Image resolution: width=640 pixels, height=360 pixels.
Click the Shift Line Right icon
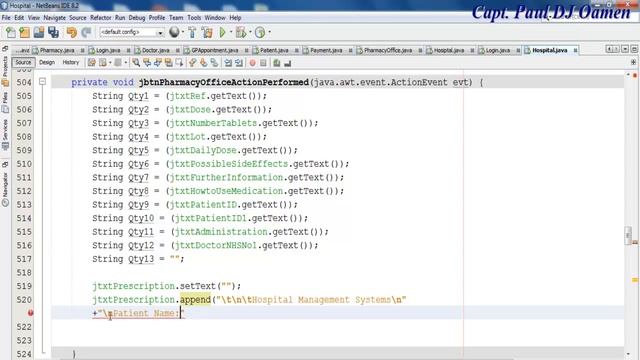coord(239,63)
